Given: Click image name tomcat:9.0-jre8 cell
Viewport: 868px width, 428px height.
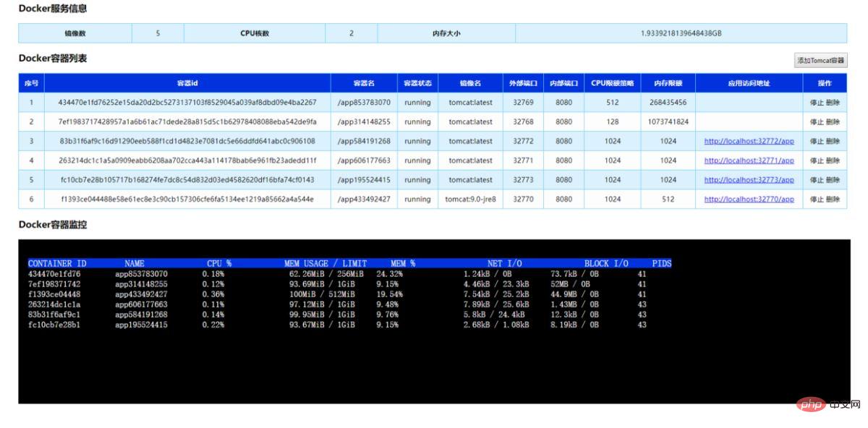Looking at the screenshot, I should 471,199.
